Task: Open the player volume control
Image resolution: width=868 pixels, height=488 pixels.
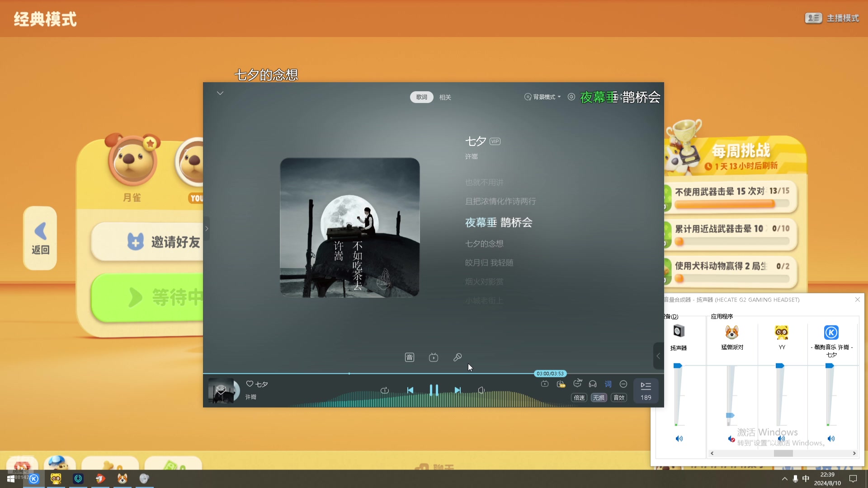Action: 481,390
